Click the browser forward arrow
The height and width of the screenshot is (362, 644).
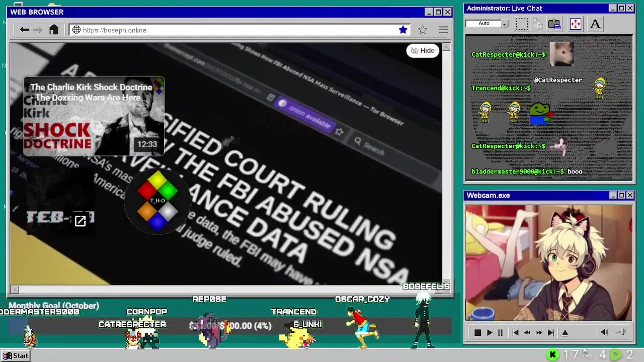click(x=38, y=30)
